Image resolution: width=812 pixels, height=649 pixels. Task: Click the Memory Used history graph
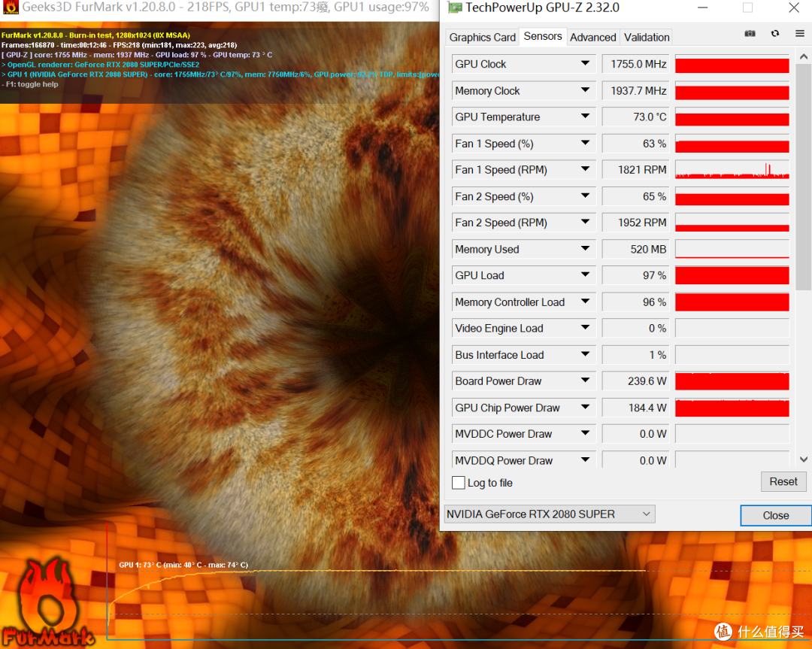[732, 249]
